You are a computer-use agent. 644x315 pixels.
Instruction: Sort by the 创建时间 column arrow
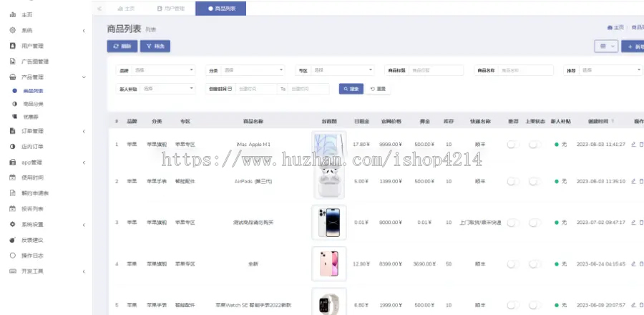click(613, 122)
